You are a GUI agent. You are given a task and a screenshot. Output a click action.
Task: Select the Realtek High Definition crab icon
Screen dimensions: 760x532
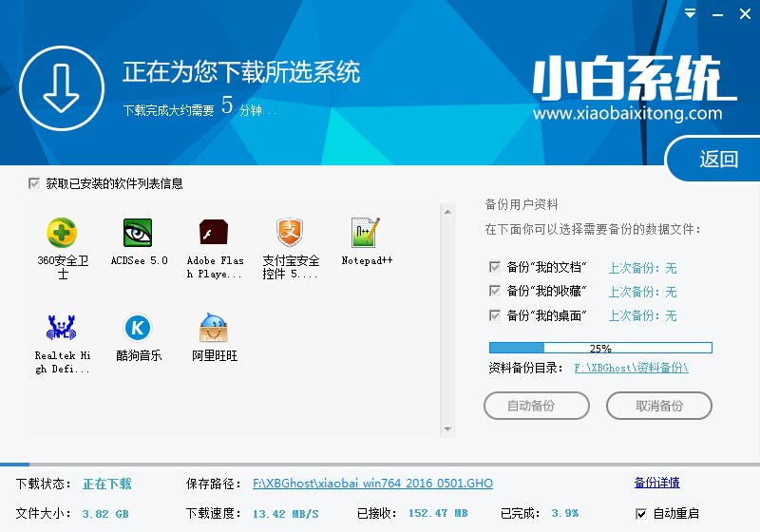[x=61, y=328]
